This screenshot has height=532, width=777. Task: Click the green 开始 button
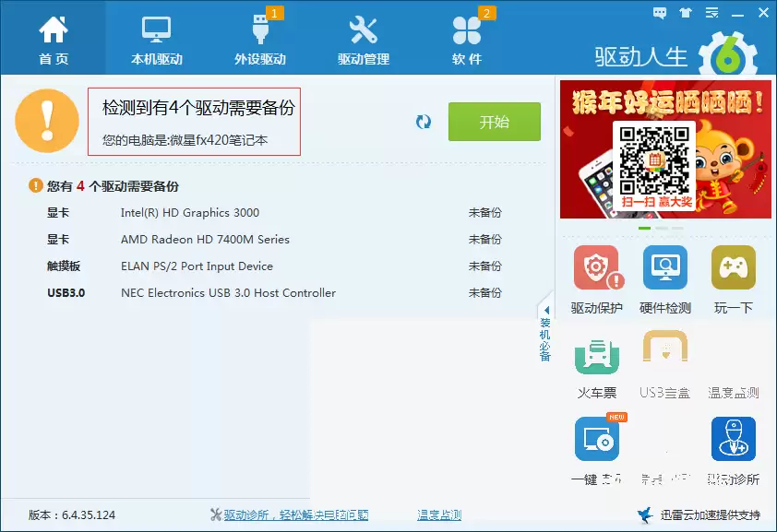(494, 122)
